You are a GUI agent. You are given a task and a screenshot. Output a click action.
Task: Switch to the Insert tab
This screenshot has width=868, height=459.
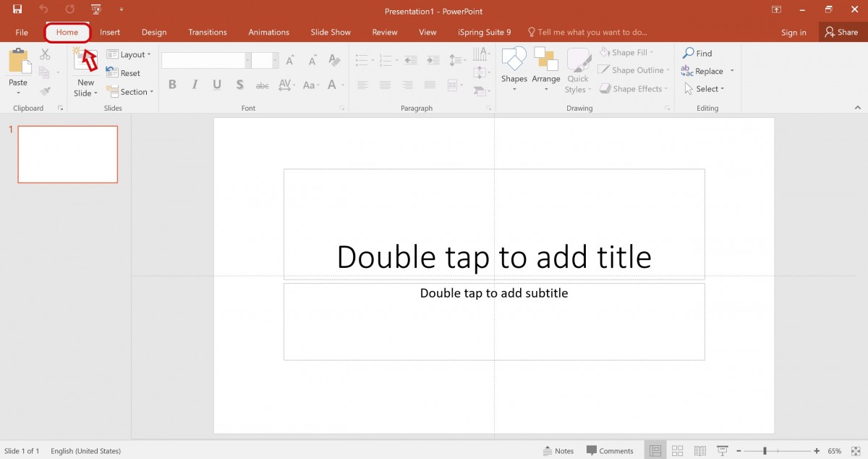point(110,33)
